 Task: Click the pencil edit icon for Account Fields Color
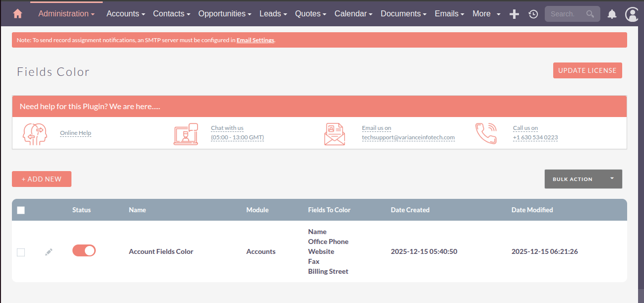(x=49, y=252)
